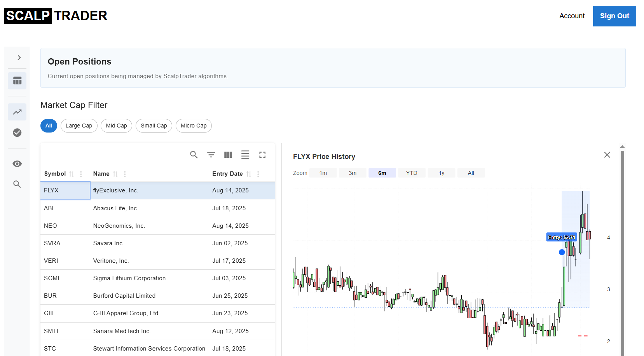Screen dimensions: 644x356
Task: Set chart zoom to All
Action: pos(471,173)
